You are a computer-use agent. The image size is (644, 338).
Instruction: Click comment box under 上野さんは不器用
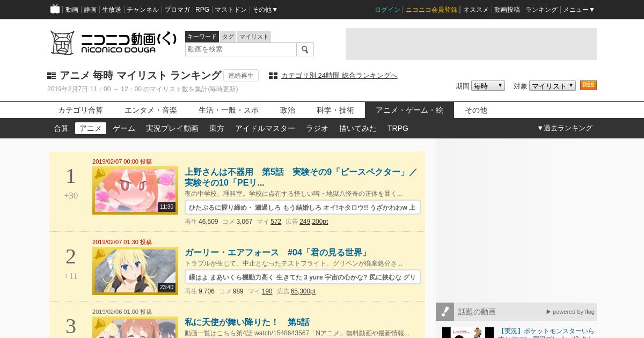303,207
